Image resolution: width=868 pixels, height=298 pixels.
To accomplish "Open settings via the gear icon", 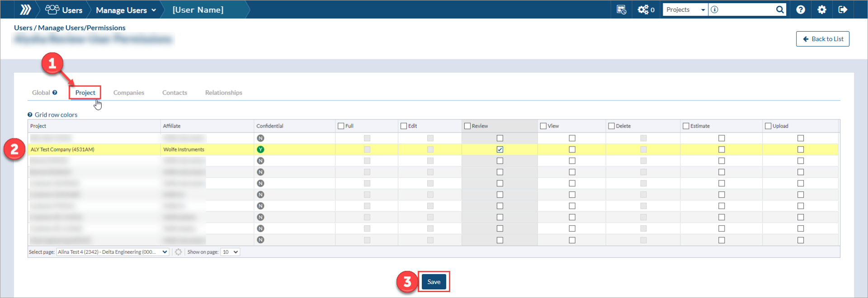I will (x=822, y=9).
